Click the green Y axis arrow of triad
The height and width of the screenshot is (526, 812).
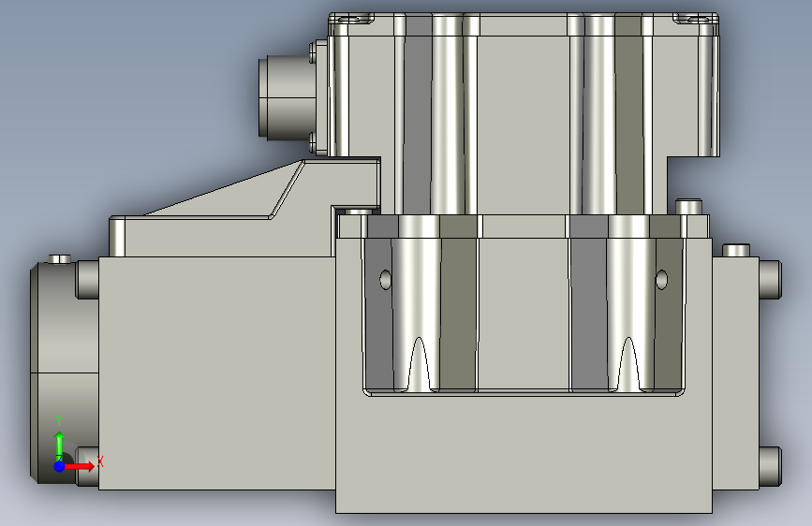click(60, 445)
